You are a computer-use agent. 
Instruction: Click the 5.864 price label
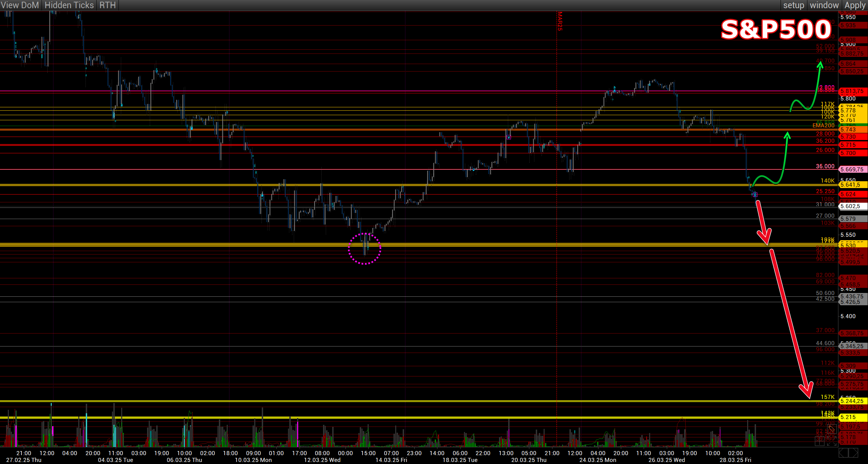tap(853, 64)
